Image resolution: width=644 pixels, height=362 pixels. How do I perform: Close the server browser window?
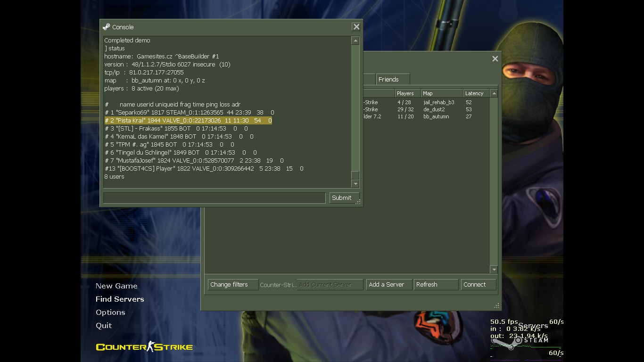point(495,59)
